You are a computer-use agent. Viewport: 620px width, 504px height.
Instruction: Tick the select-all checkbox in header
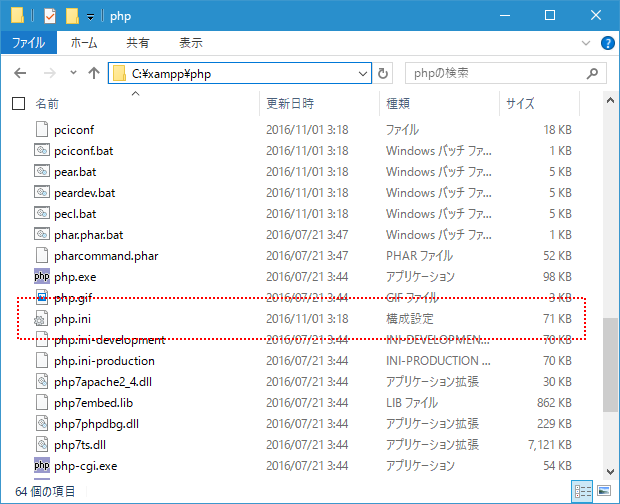(x=18, y=104)
